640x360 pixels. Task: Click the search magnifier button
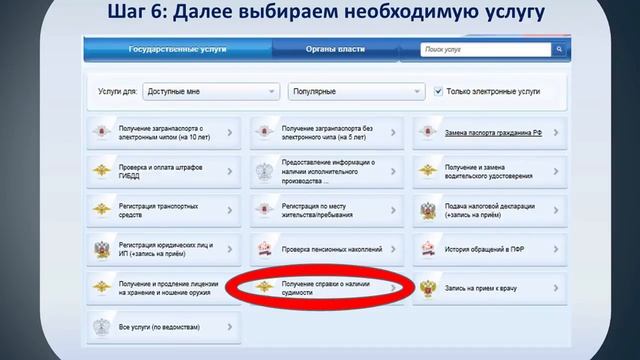tap(559, 49)
